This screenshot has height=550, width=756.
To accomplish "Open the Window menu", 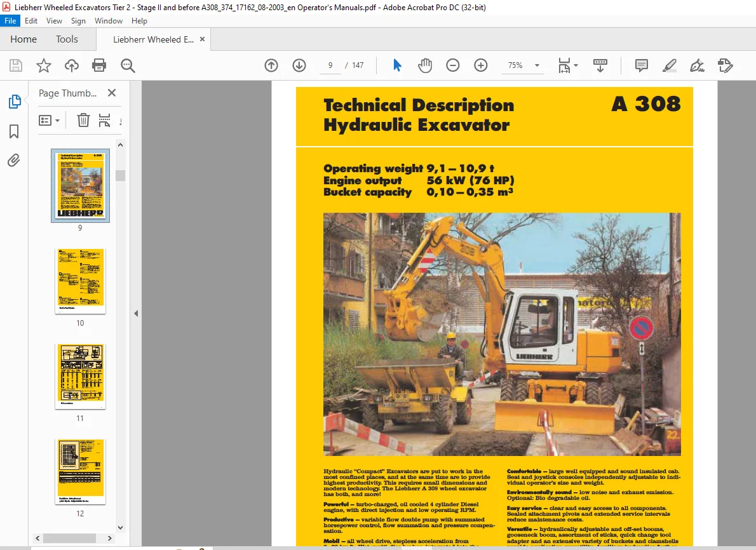I will point(109,21).
